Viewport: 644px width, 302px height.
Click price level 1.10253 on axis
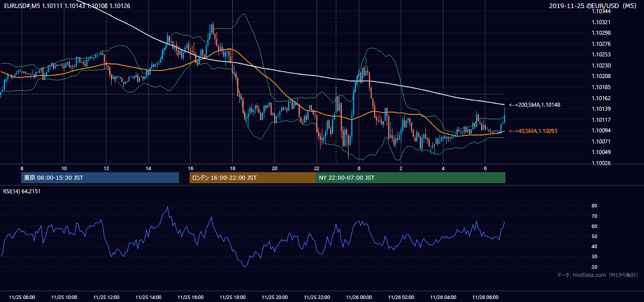[x=600, y=54]
